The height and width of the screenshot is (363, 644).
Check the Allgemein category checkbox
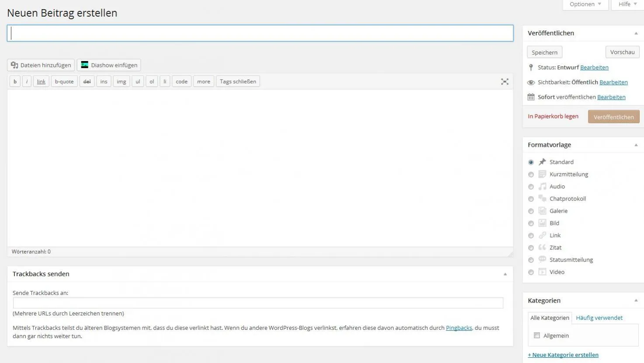click(537, 335)
